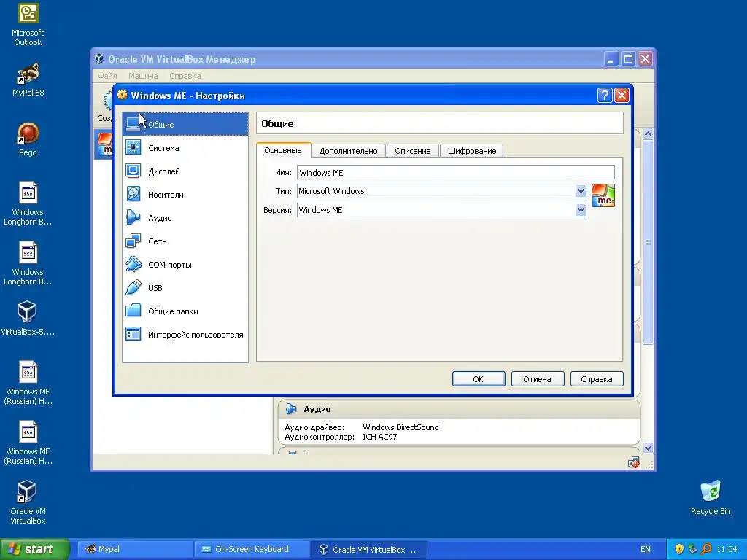Open the COM-порты category

coord(185,264)
